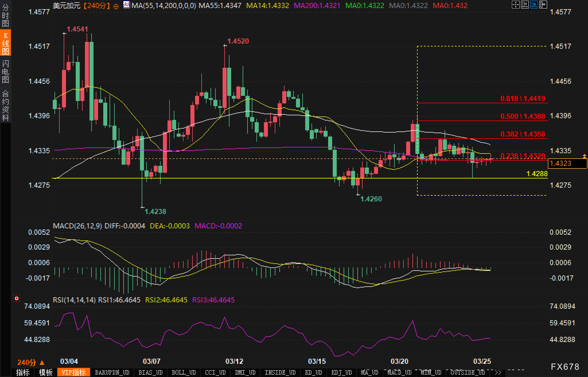The image size is (588, 377).
Task: Open the 模板 bottom tab
Action: [46, 372]
